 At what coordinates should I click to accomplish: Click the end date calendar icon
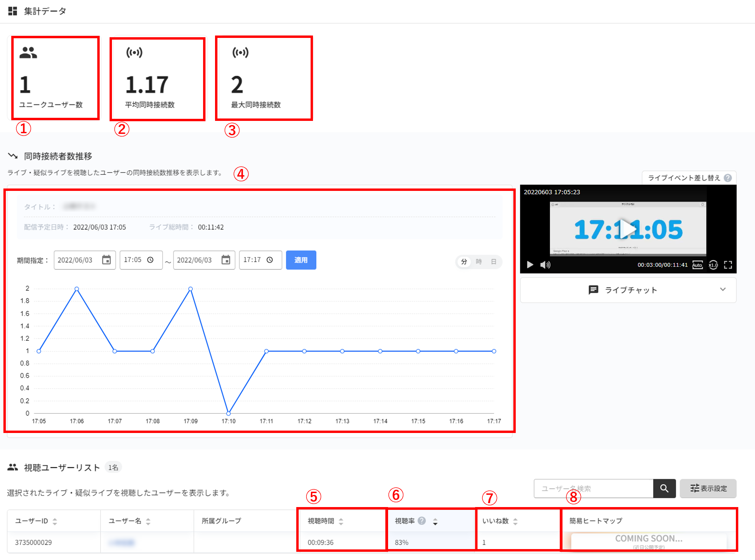pyautogui.click(x=226, y=260)
